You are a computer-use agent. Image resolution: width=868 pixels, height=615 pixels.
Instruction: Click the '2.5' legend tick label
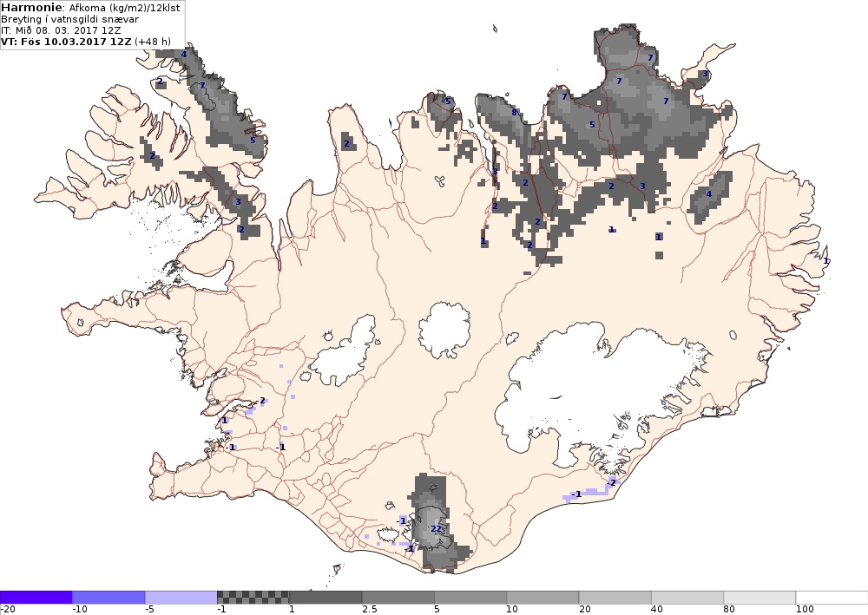[369, 610]
